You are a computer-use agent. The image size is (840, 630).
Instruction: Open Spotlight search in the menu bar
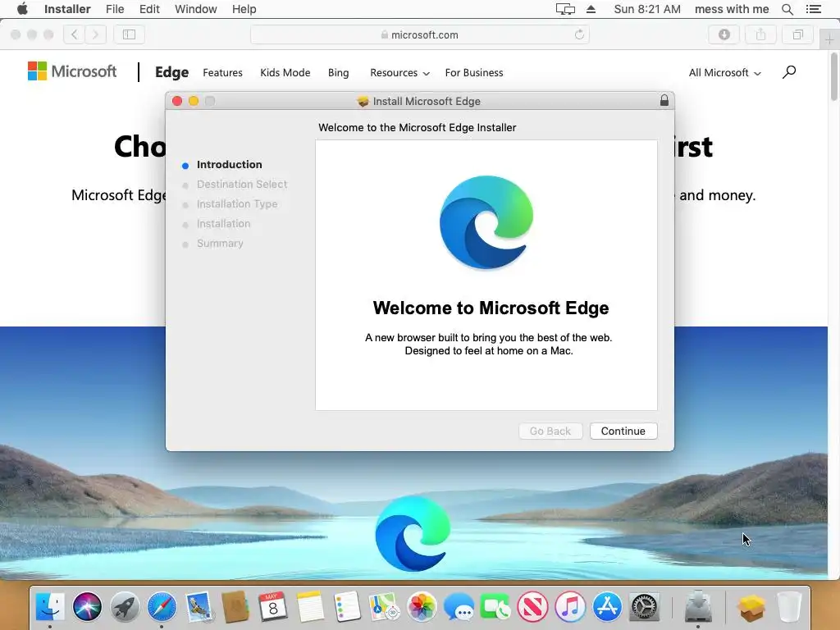787,9
